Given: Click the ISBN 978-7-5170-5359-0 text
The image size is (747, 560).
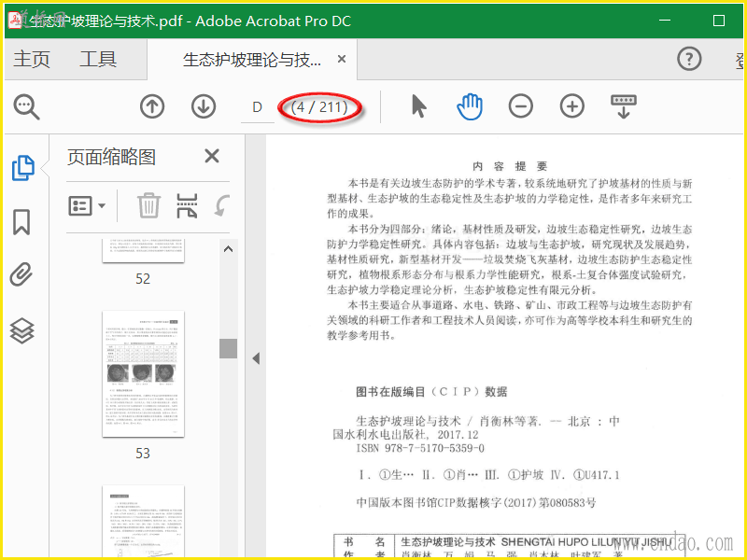Looking at the screenshot, I should [x=420, y=448].
